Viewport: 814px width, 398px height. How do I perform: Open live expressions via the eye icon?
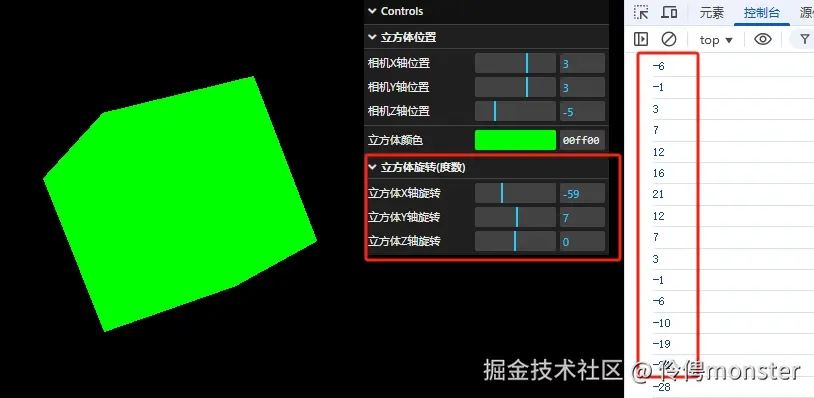pos(763,39)
